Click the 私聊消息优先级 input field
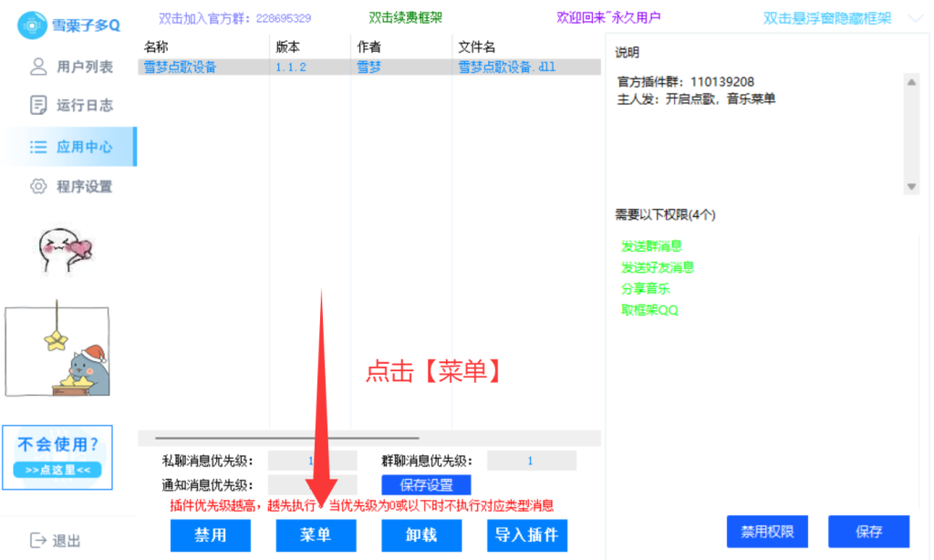This screenshot has width=934, height=560. click(x=312, y=461)
